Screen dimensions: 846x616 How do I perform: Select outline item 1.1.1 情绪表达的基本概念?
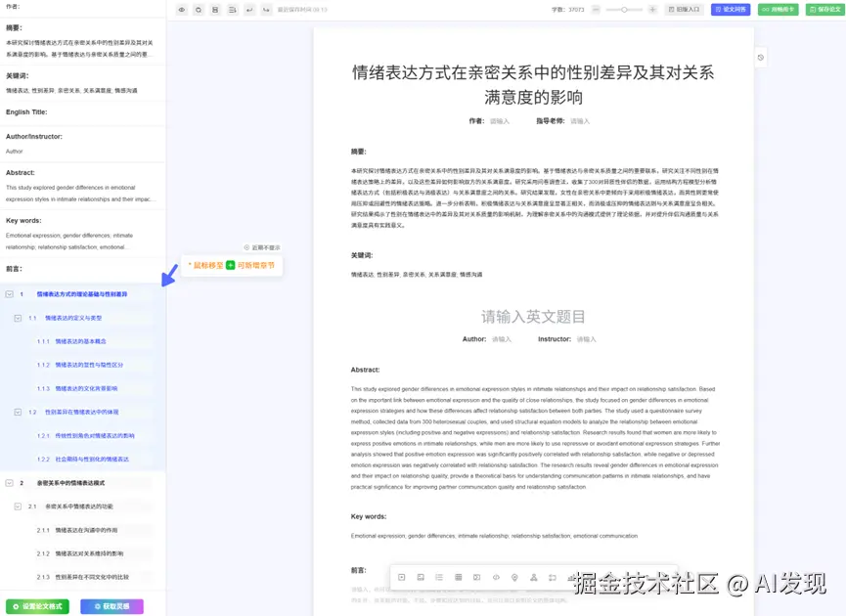[x=80, y=341]
